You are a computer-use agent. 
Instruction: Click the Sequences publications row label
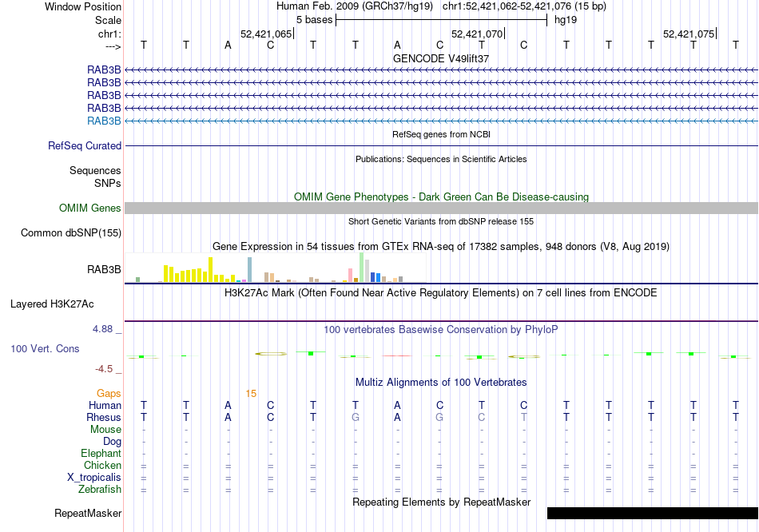tap(95, 170)
